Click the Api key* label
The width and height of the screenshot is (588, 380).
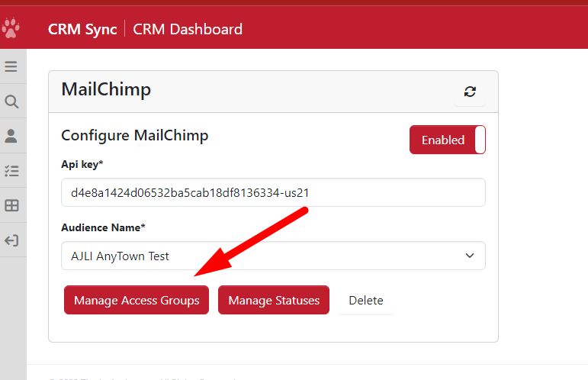pyautogui.click(x=82, y=164)
